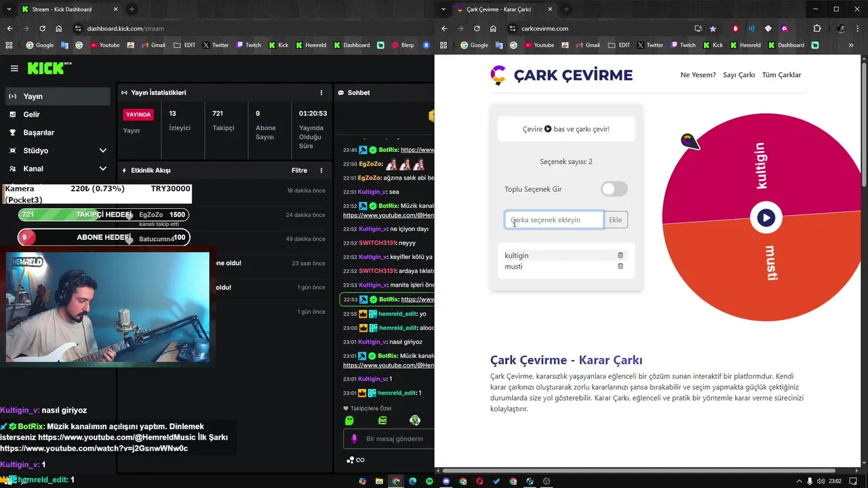Open the Ne Yesem? nav link
This screenshot has height=488, width=868.
coord(698,75)
